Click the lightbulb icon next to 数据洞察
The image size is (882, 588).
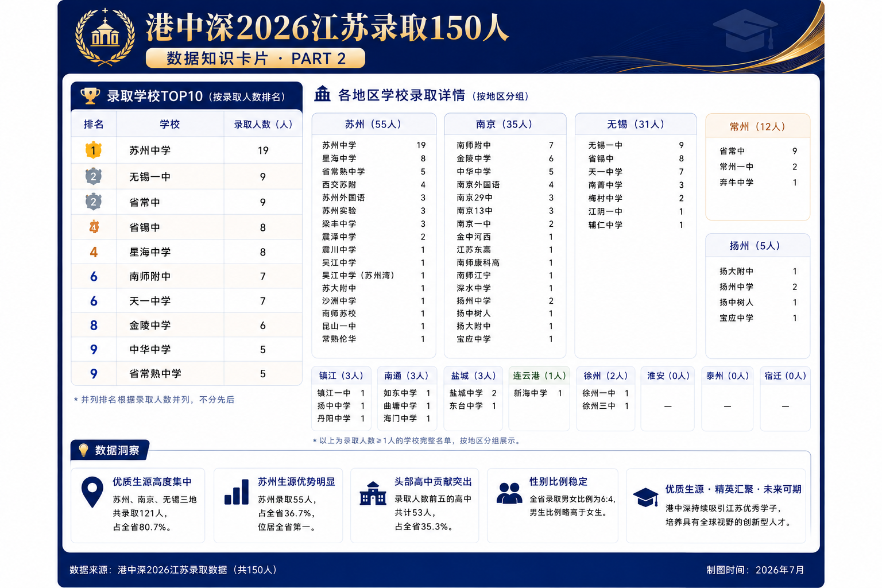pyautogui.click(x=83, y=450)
